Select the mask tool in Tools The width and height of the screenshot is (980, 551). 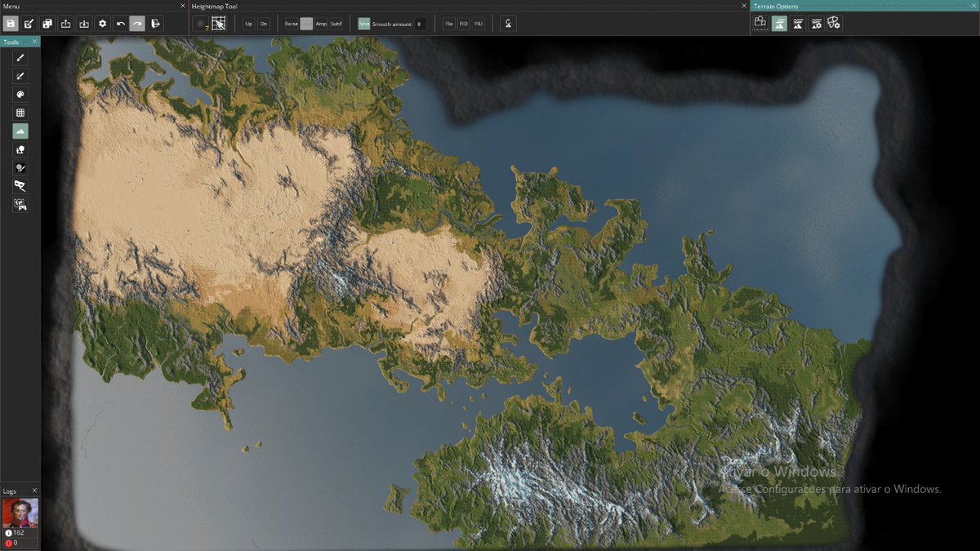(20, 186)
